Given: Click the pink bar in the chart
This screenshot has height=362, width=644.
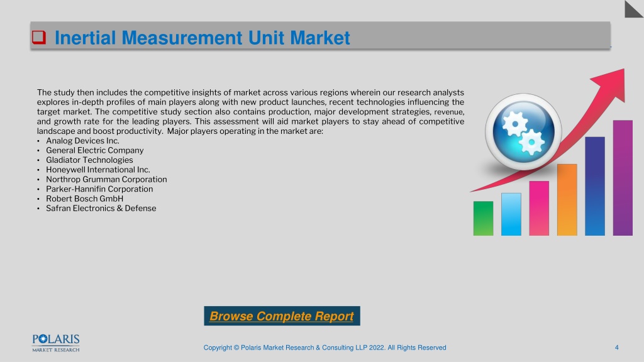Looking at the screenshot, I should pyautogui.click(x=539, y=208).
